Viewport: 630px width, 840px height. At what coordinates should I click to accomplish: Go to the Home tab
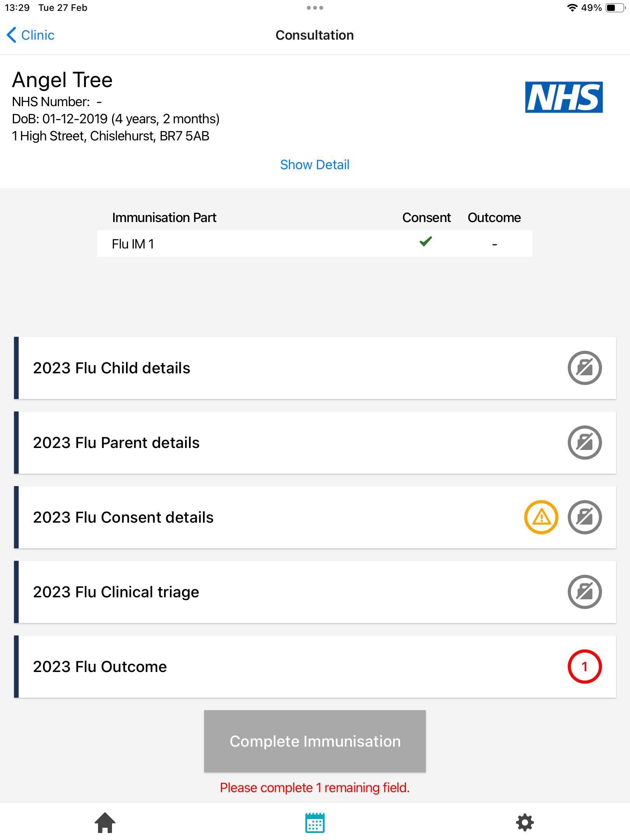(105, 823)
